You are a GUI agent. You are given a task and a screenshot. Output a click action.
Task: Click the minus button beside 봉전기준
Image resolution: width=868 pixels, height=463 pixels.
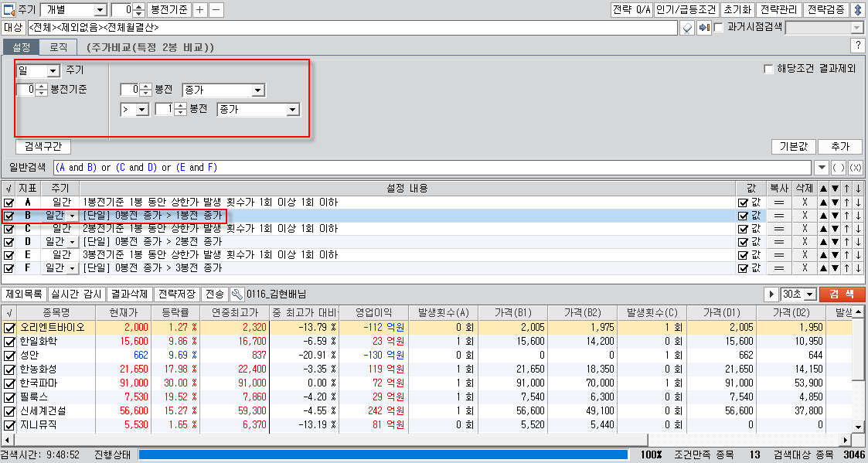coord(216,10)
